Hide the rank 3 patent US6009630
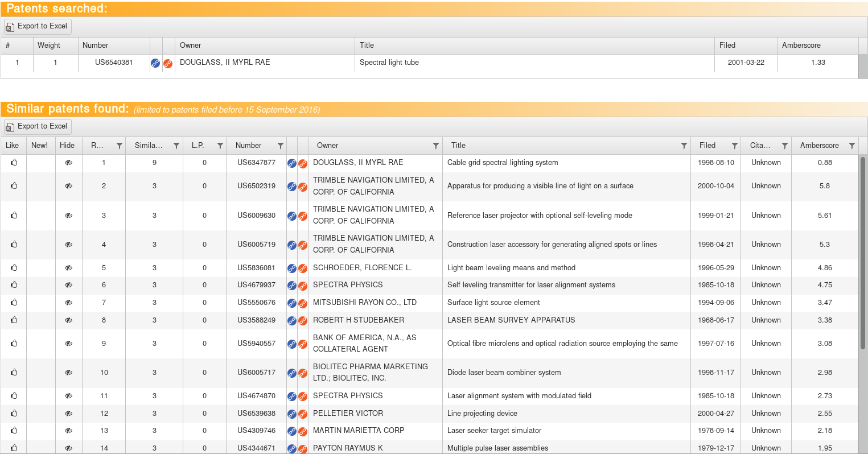This screenshot has width=868, height=454. point(68,216)
